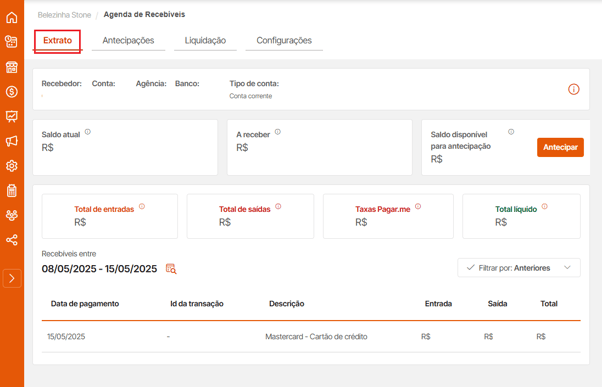Click the Conta corrente account type value
Image resolution: width=602 pixels, height=387 pixels.
pos(251,96)
